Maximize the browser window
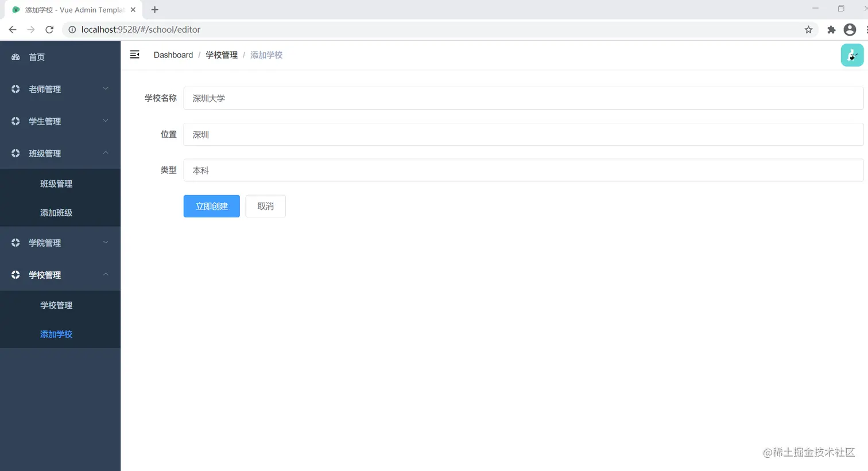Viewport: 868px width, 471px height. 841,9
